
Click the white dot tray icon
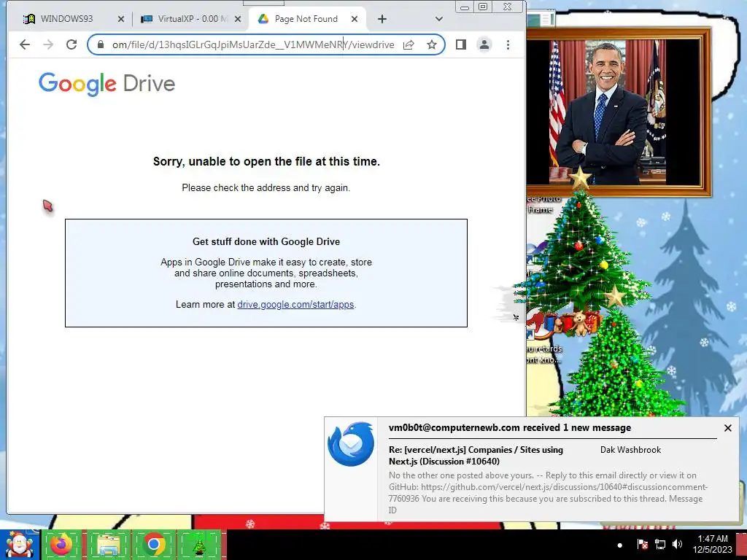pos(620,545)
